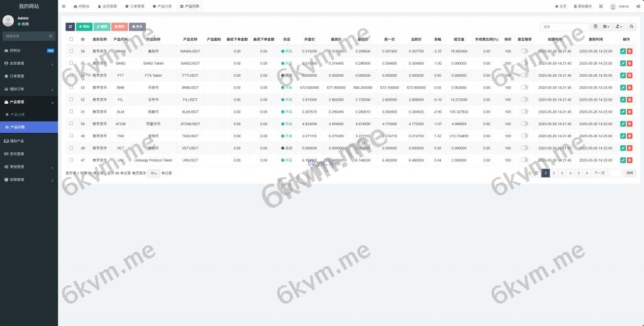
Task: Tick the select-all checkbox in table header
Action: point(71,39)
